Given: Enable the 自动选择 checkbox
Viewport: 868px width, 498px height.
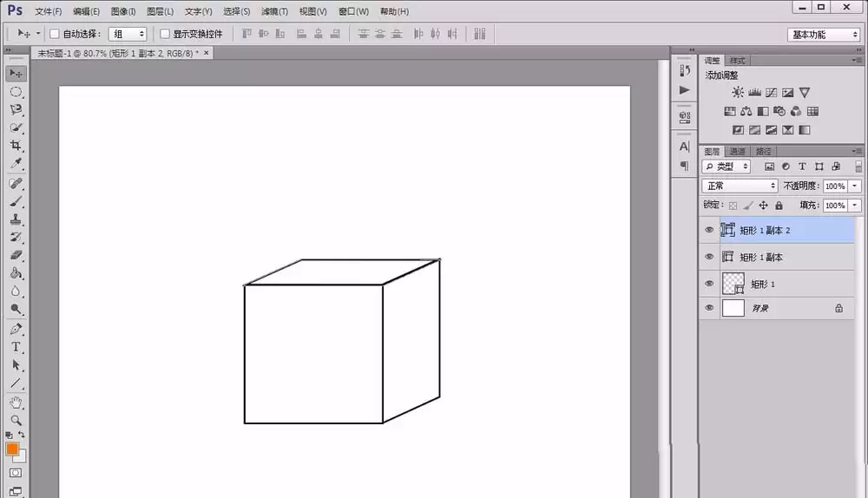Looking at the screenshot, I should tap(54, 34).
